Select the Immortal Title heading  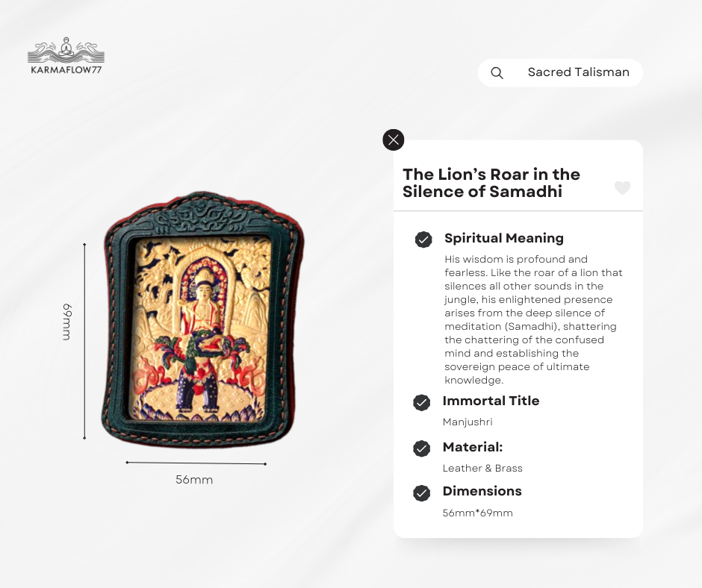click(x=491, y=401)
